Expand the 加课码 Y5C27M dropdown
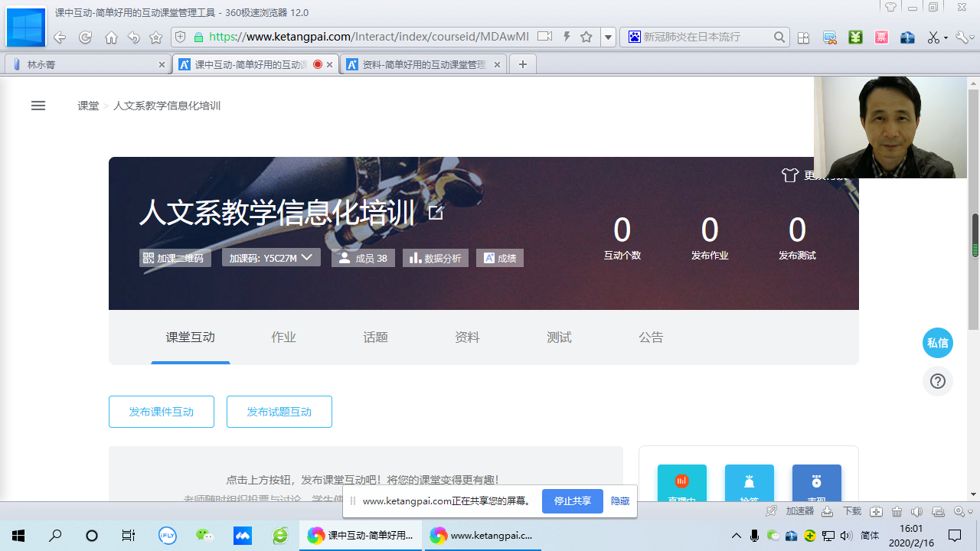Screen dimensions: 980x551 coord(307,257)
